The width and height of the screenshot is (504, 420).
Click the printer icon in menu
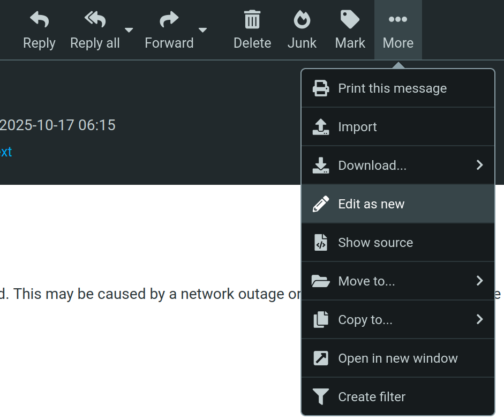click(x=321, y=88)
